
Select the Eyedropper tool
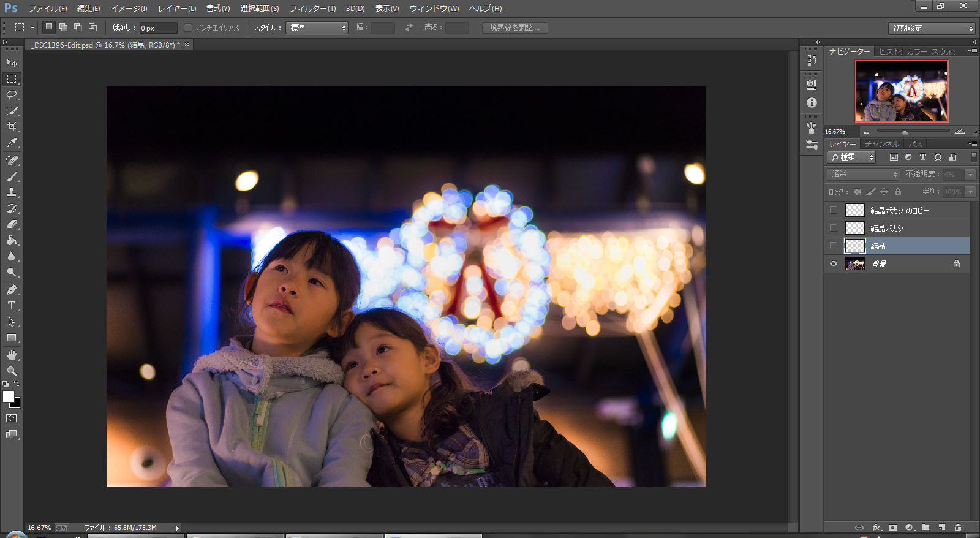12,143
